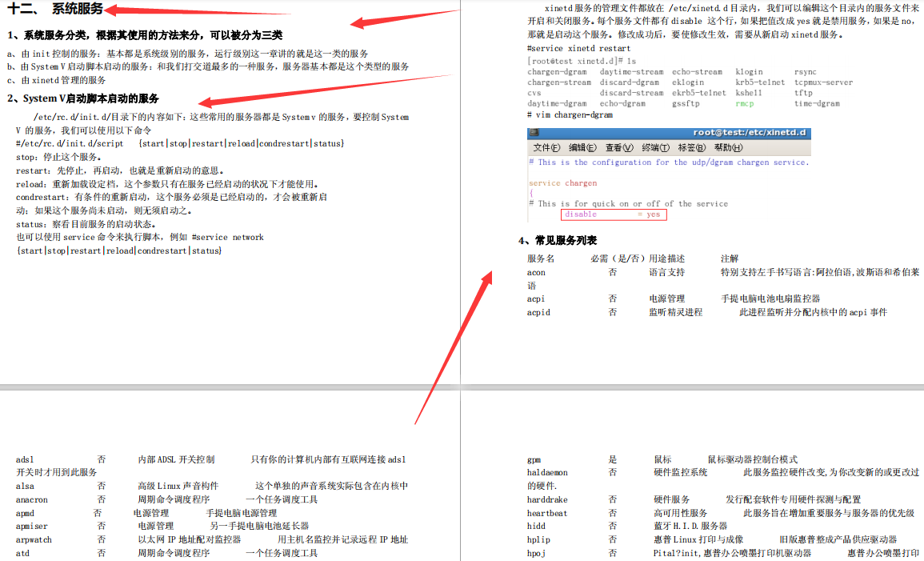This screenshot has height=561, width=924.
Task: Click command #service xinetd restart
Action: pos(578,48)
